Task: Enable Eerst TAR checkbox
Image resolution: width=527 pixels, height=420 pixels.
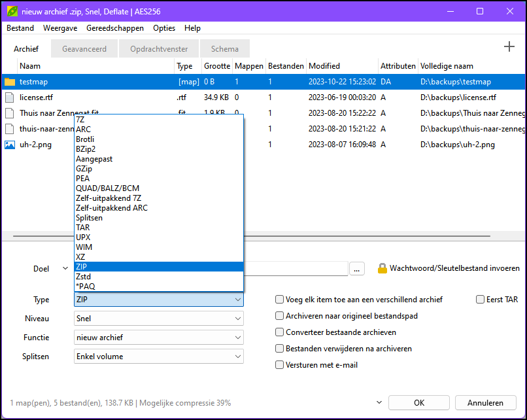Action: pyautogui.click(x=480, y=300)
